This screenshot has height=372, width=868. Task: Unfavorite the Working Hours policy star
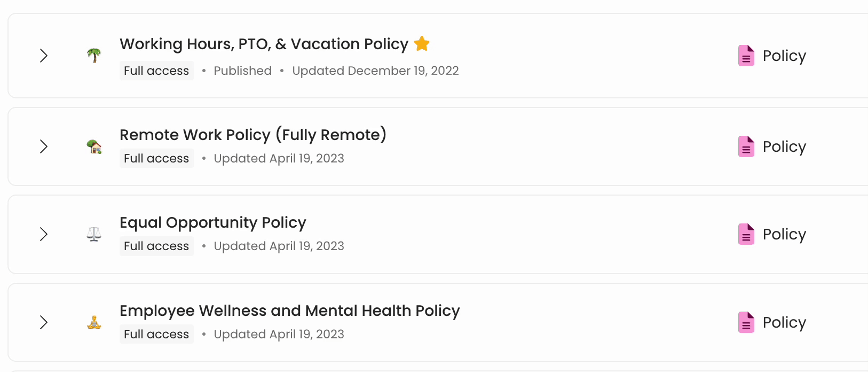click(x=422, y=43)
